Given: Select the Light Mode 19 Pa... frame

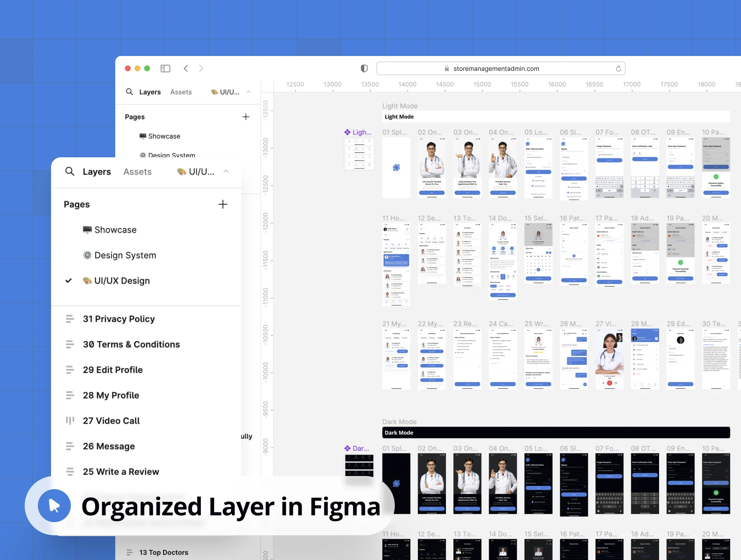Looking at the screenshot, I should pos(680,254).
